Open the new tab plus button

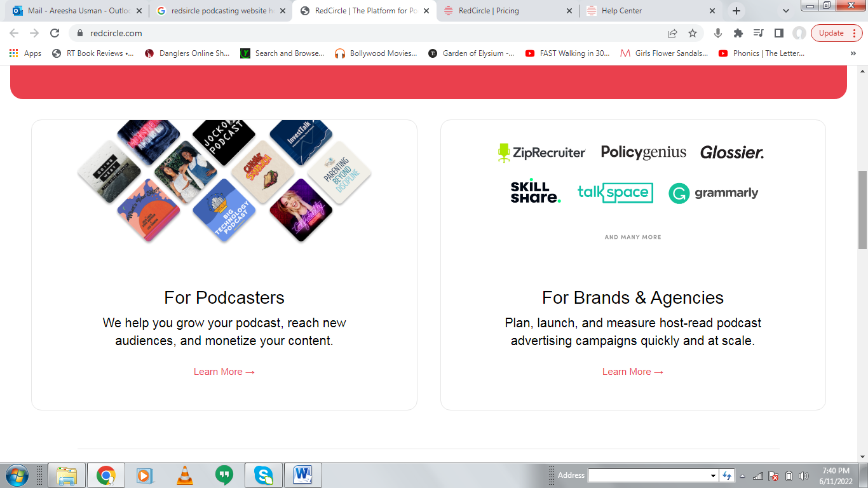coord(736,11)
